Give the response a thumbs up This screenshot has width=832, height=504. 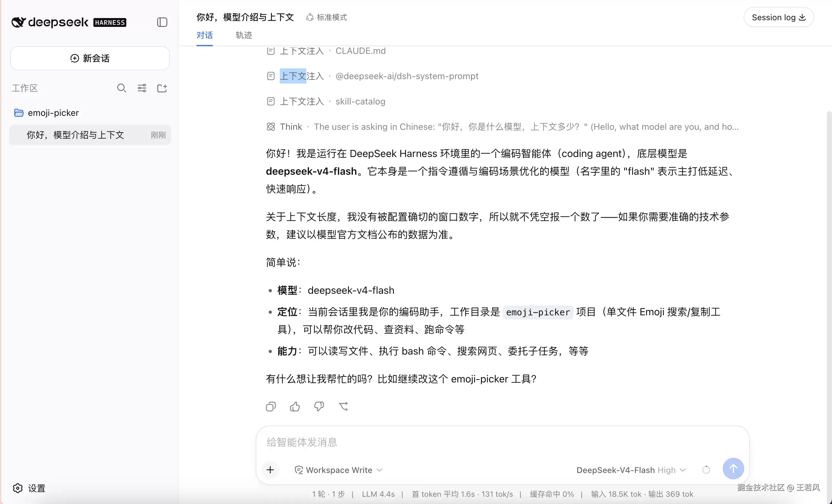295,406
